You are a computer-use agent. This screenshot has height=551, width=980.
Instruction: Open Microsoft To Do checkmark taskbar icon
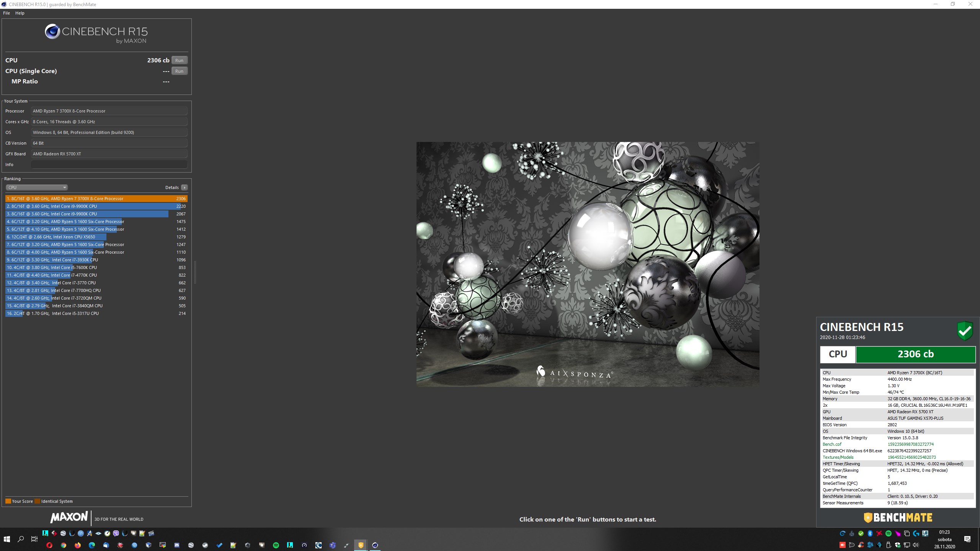pyautogui.click(x=219, y=545)
